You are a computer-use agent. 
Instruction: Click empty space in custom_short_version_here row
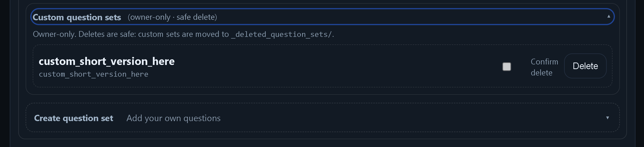click(x=325, y=66)
